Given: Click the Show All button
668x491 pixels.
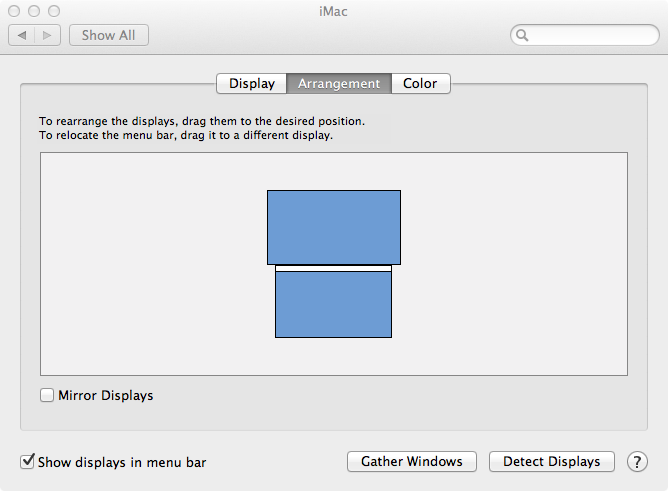Looking at the screenshot, I should [x=108, y=35].
